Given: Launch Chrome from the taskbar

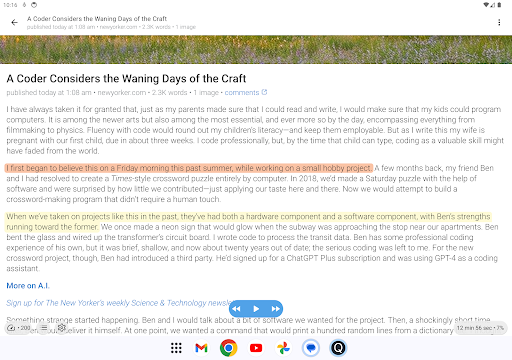Looking at the screenshot, I should click(x=229, y=348).
